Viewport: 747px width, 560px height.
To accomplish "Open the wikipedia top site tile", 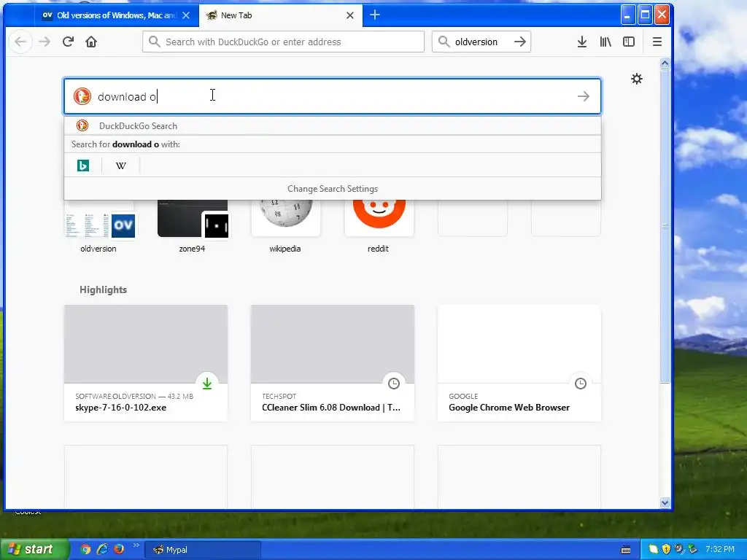I will pyautogui.click(x=286, y=226).
